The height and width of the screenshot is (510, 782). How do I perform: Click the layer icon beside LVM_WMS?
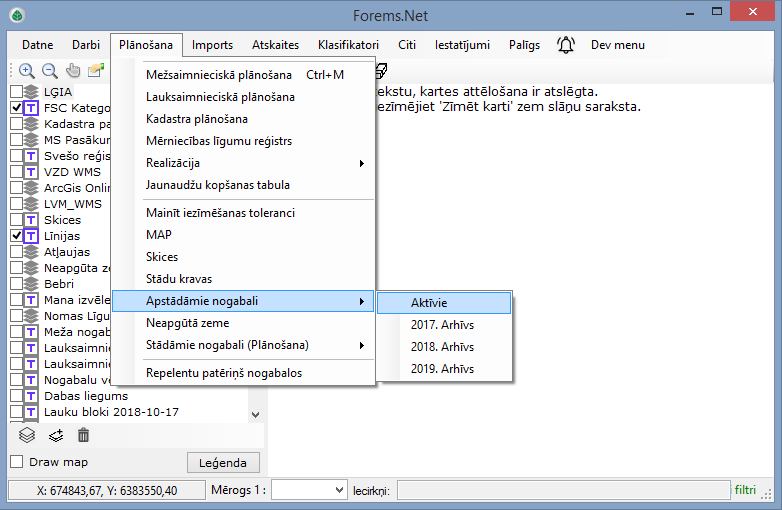31,204
